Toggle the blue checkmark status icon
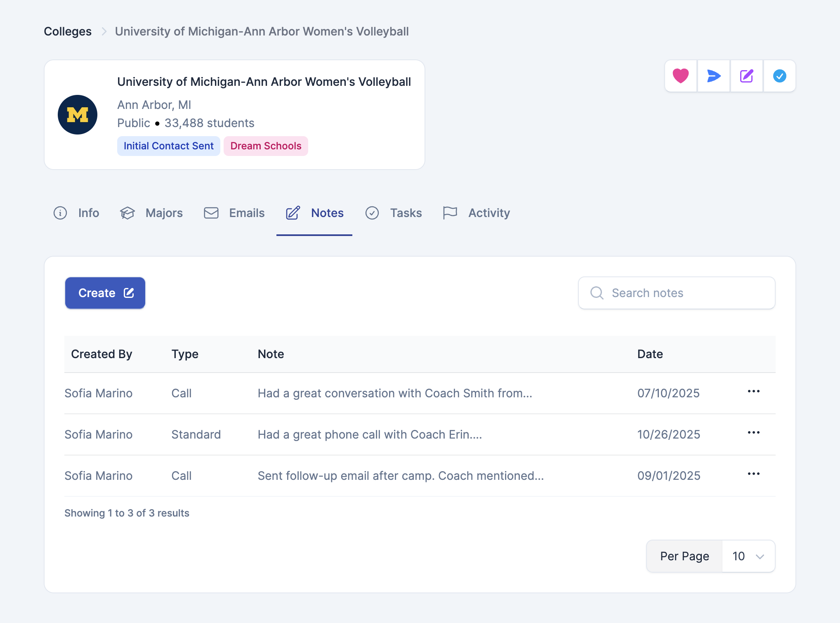The width and height of the screenshot is (840, 623). [779, 76]
